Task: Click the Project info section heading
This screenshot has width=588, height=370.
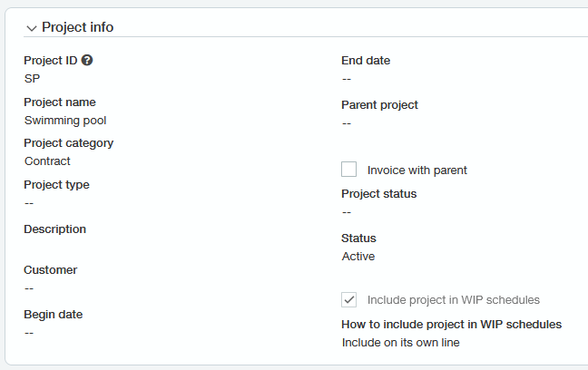Action: point(78,27)
